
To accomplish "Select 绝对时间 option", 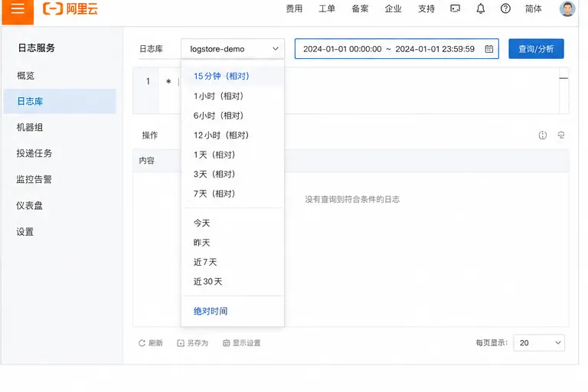I will (x=233, y=311).
